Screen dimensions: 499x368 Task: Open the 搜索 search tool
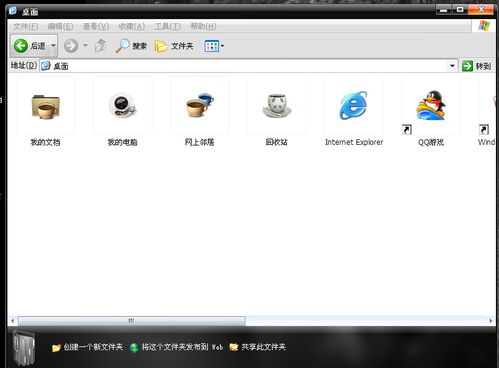131,46
